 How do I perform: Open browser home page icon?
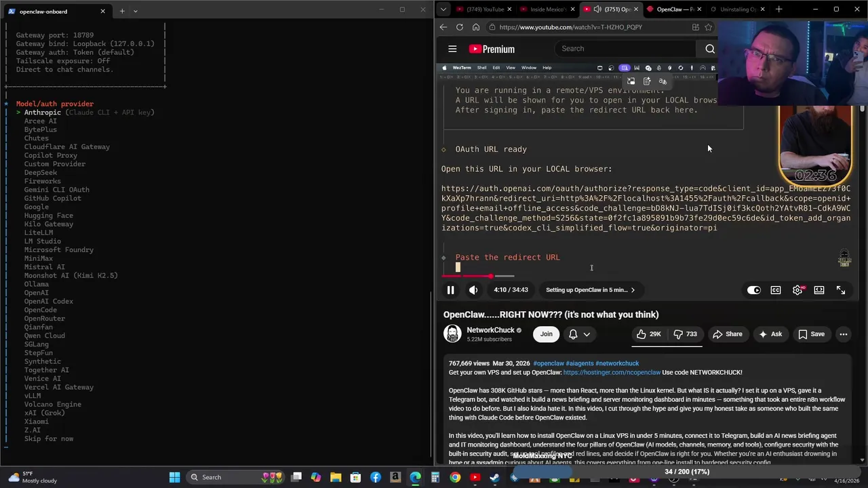(476, 27)
